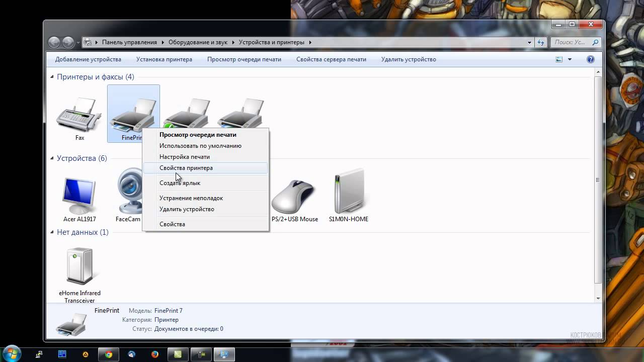This screenshot has width=644, height=362.
Task: Click the FinePrint 7 model text
Action: coord(169,311)
